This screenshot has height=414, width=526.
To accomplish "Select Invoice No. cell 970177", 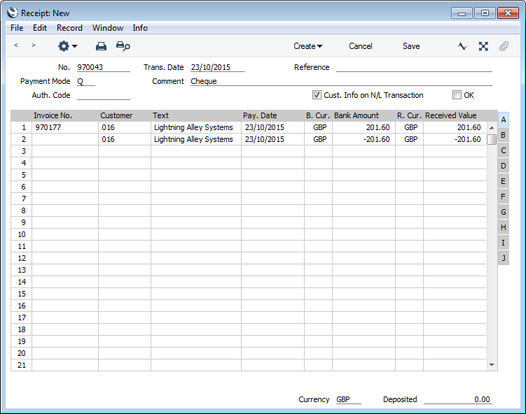I will tap(65, 127).
